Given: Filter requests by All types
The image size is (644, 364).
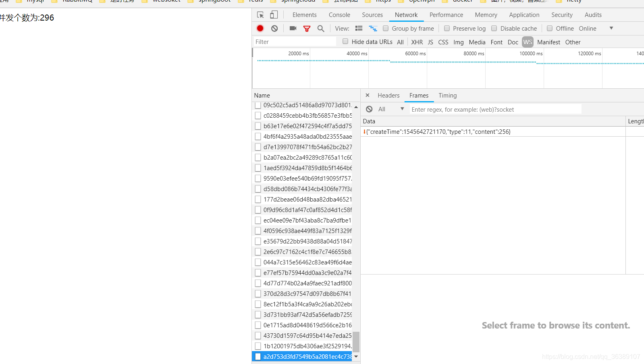Looking at the screenshot, I should 400,42.
